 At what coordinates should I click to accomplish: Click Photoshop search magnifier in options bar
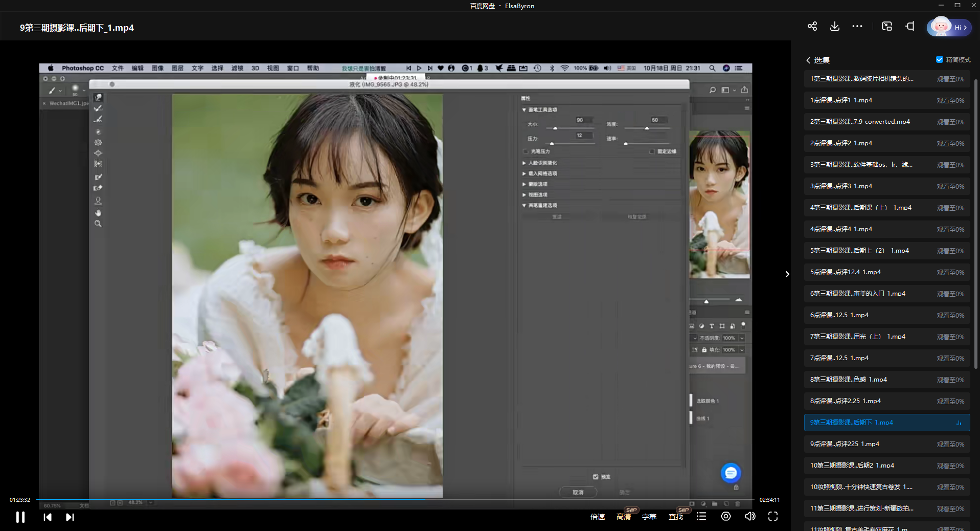713,90
